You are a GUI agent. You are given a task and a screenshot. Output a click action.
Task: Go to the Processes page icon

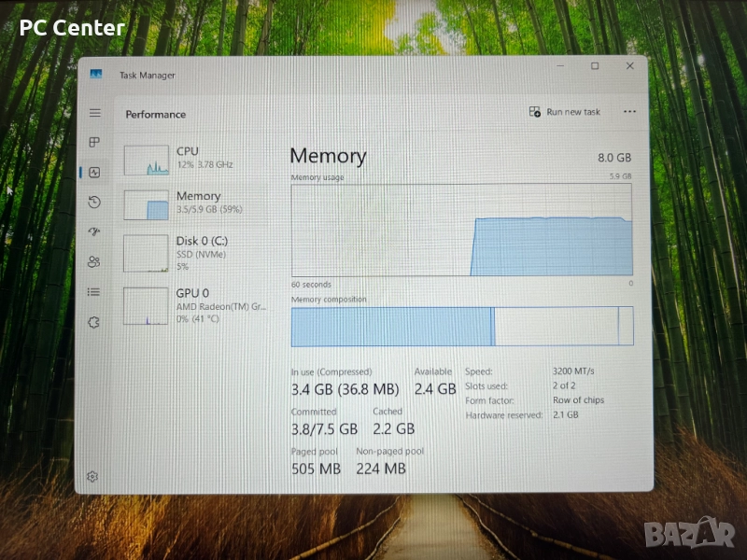click(x=94, y=142)
